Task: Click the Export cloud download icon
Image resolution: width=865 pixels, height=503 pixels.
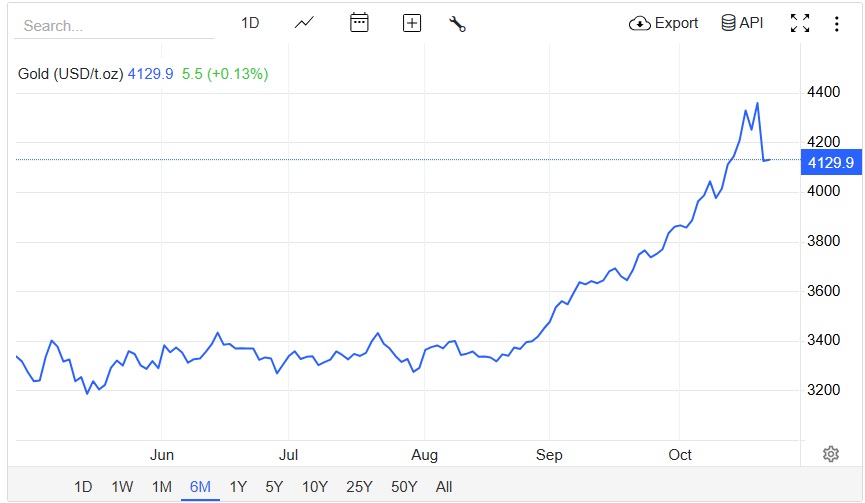Action: pos(640,23)
